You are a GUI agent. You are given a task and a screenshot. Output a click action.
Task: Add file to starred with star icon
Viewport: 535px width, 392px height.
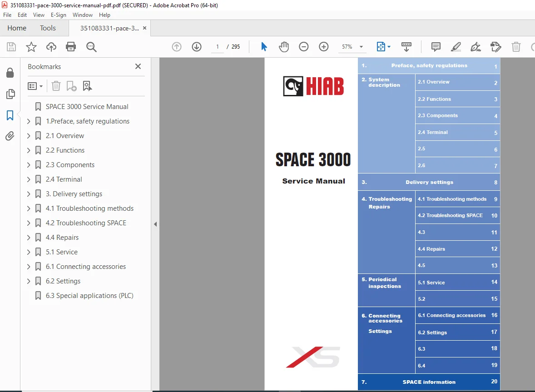point(31,47)
